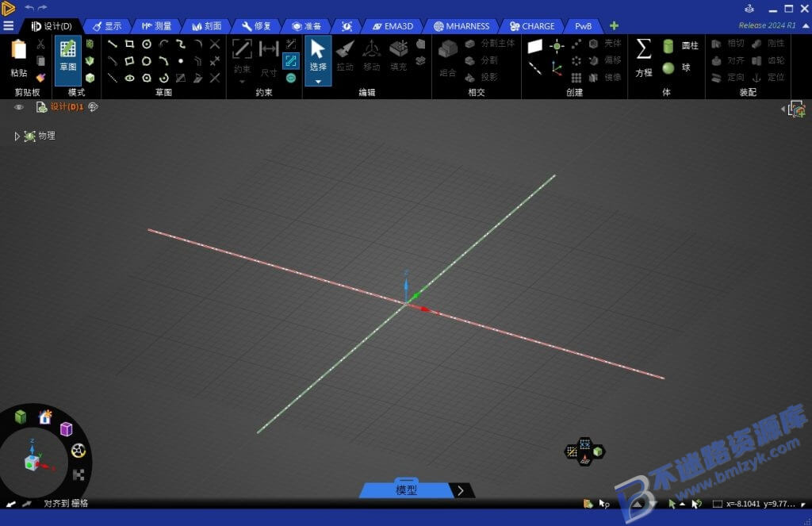Expand the 物理 tree node

tap(17, 136)
